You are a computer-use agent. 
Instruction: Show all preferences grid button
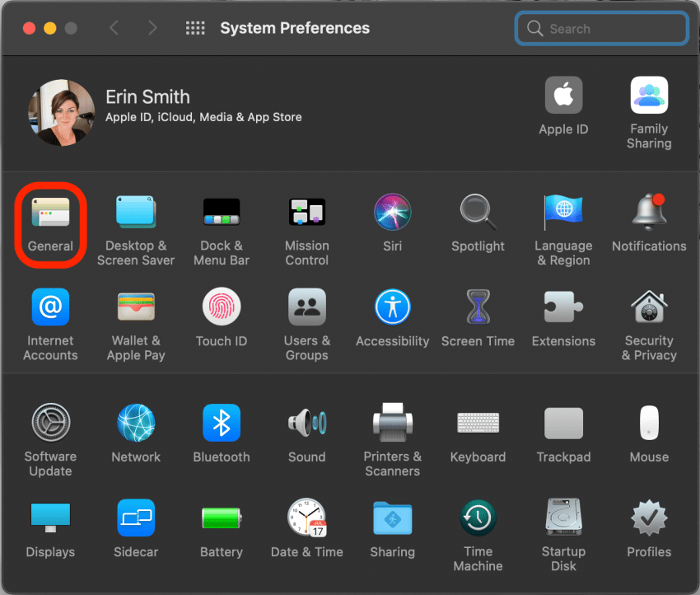point(195,28)
